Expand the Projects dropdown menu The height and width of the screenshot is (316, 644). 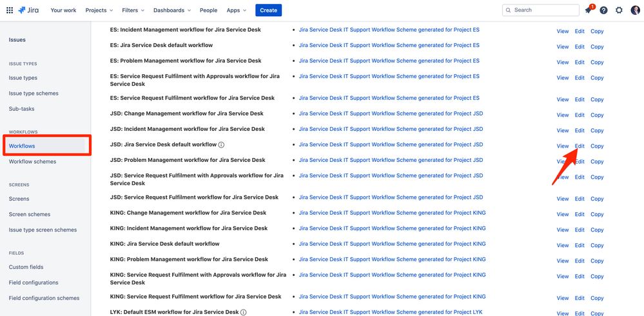coord(99,10)
